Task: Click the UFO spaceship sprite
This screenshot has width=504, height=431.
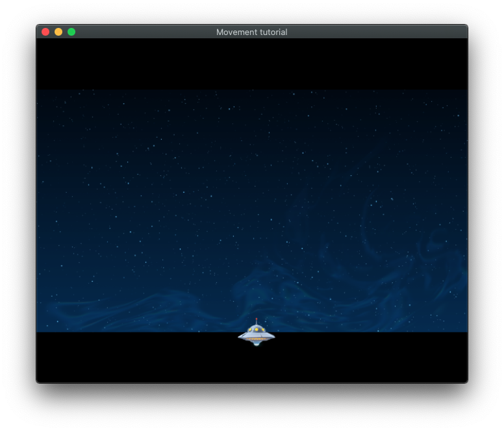Action: (x=256, y=332)
